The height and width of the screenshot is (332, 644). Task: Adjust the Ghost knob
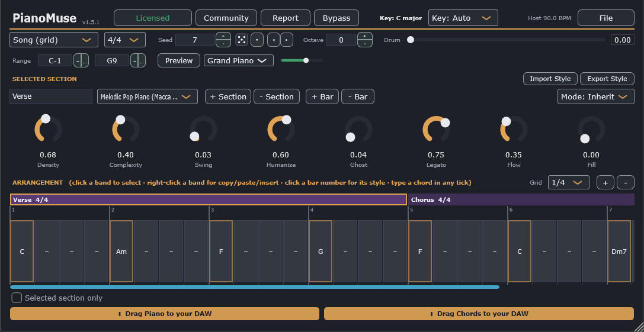click(x=358, y=129)
